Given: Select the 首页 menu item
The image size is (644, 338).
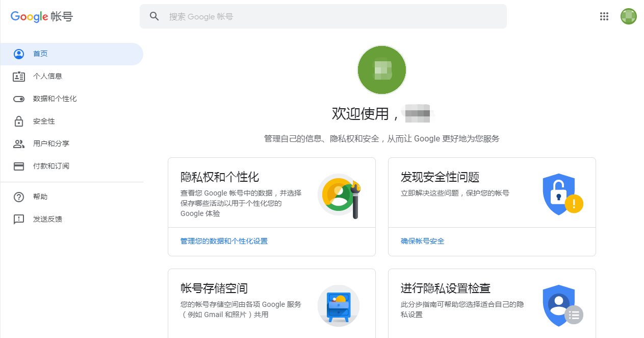Looking at the screenshot, I should coord(71,54).
